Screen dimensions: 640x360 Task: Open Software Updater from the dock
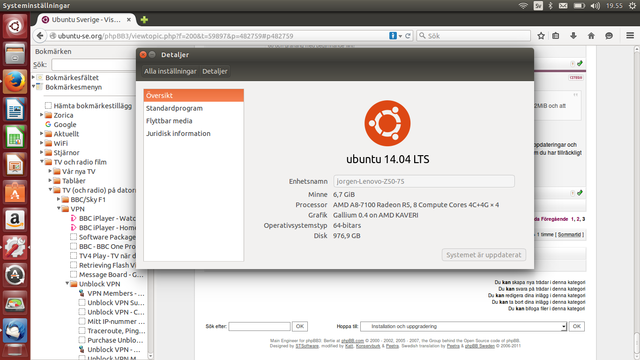[15, 275]
